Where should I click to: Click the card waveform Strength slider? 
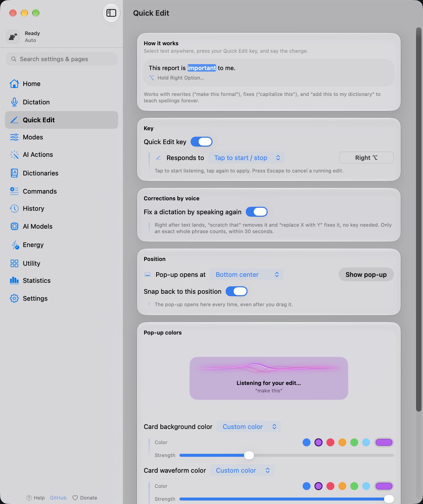coord(286,499)
